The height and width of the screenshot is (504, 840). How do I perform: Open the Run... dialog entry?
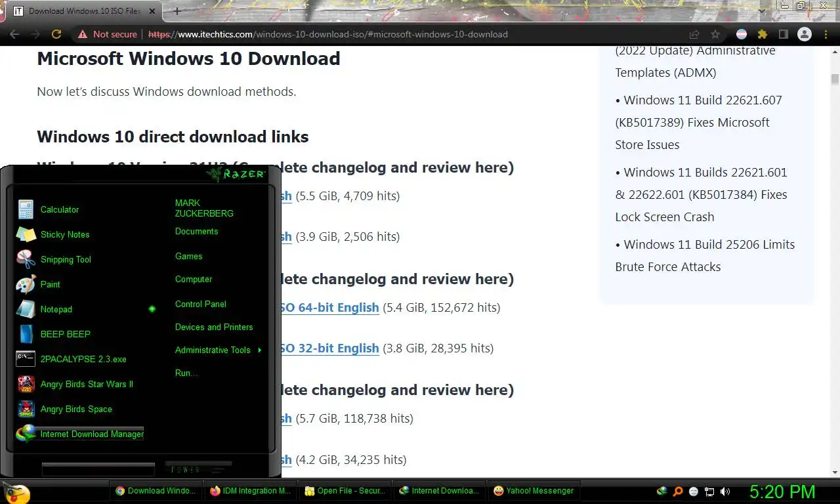click(x=186, y=373)
